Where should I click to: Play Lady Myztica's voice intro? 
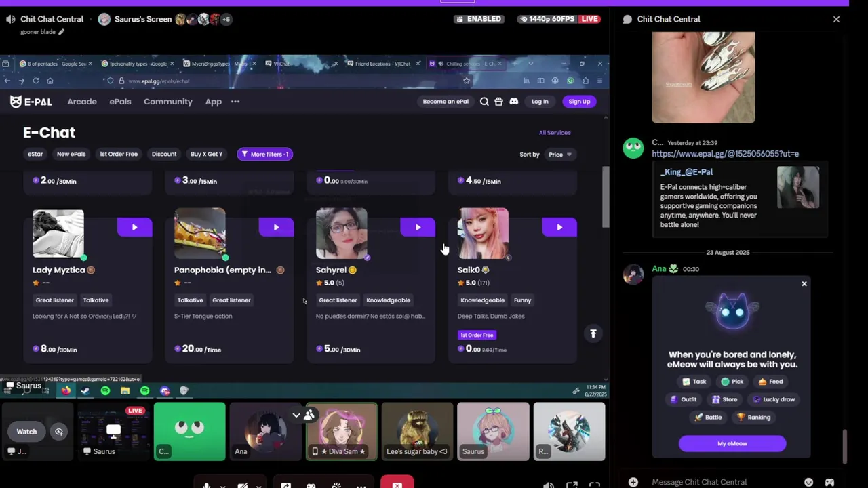(x=134, y=228)
